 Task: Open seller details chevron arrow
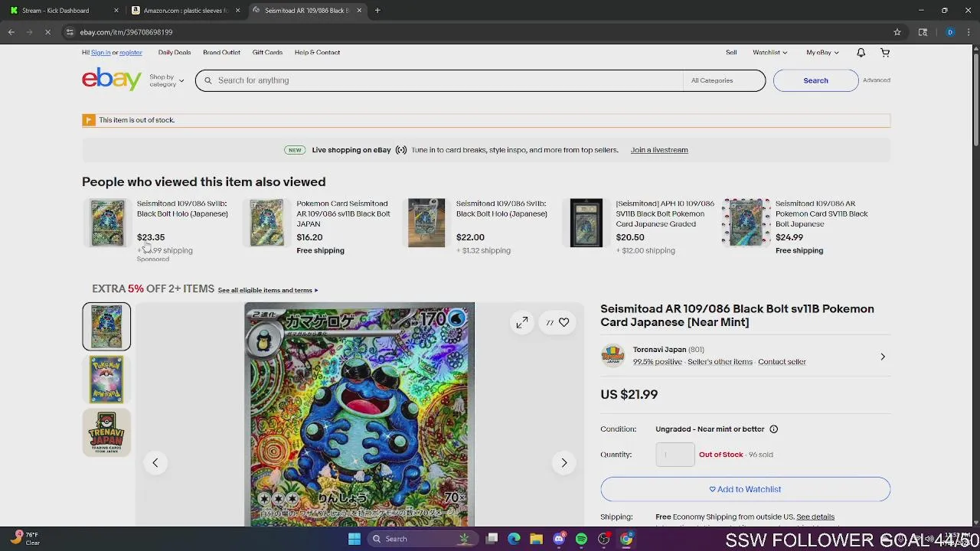[x=882, y=357]
